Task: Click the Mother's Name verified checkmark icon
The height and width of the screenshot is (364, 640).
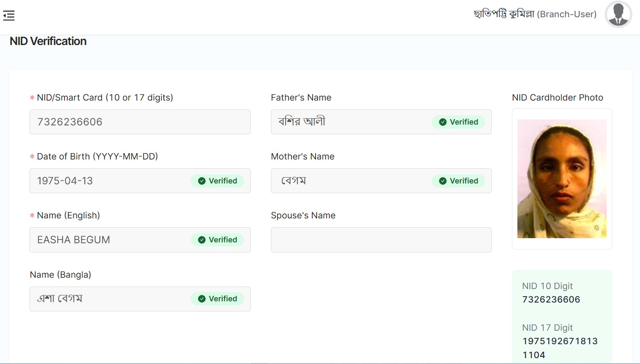Action: pyautogui.click(x=443, y=181)
